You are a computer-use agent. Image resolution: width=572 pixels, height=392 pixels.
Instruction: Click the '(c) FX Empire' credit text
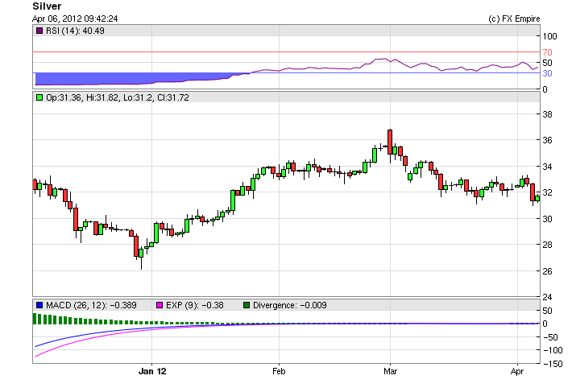pos(514,19)
